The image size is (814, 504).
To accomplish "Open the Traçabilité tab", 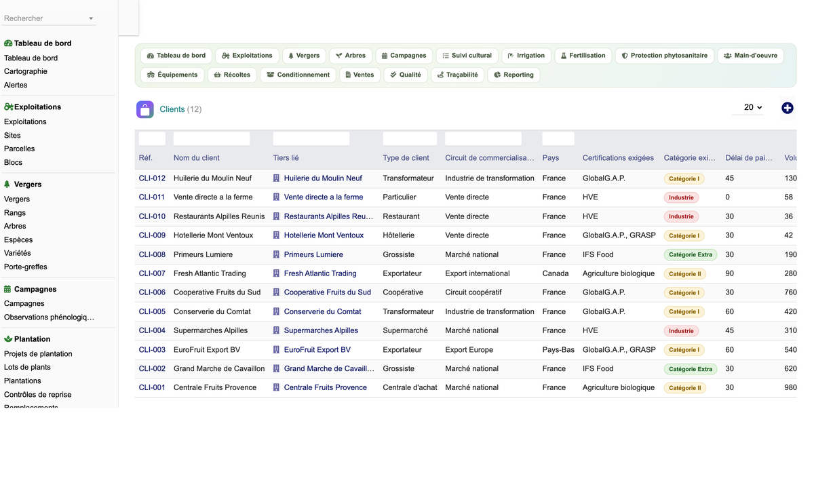I will [x=458, y=75].
